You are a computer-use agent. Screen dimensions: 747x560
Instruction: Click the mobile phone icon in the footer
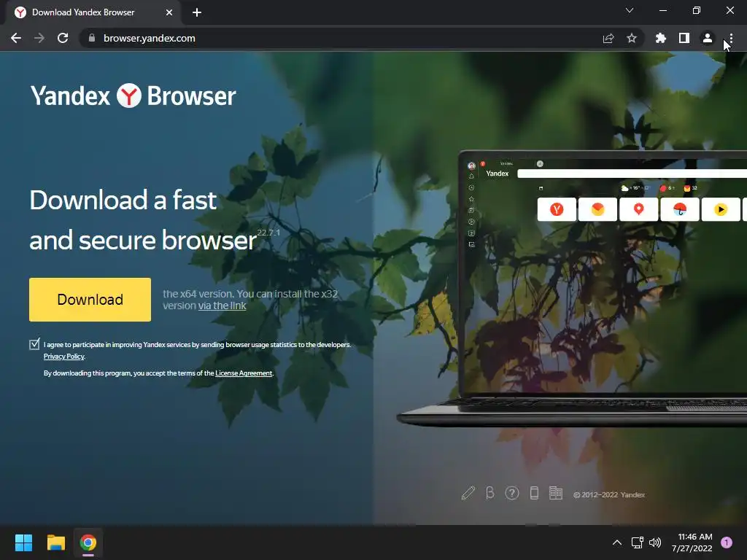point(534,493)
